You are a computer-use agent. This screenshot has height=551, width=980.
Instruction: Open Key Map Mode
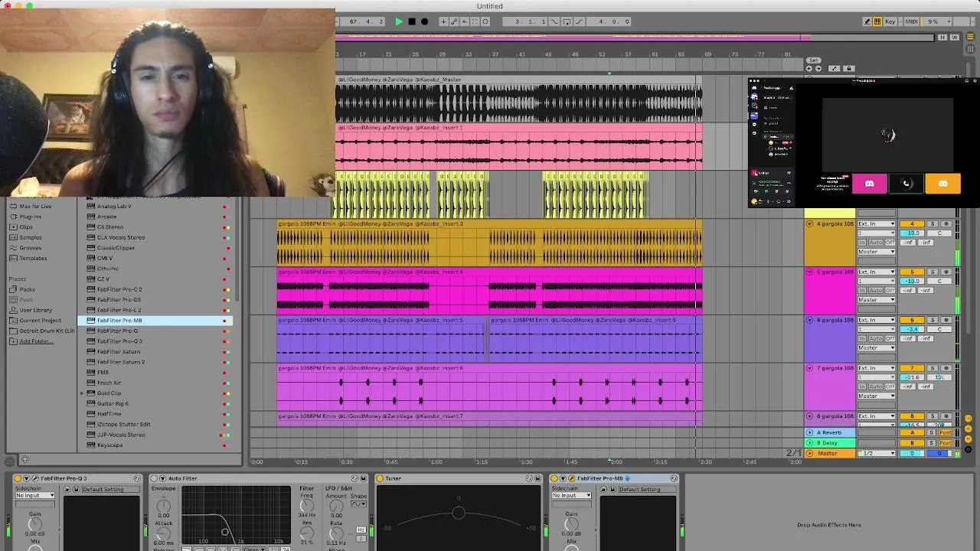890,21
